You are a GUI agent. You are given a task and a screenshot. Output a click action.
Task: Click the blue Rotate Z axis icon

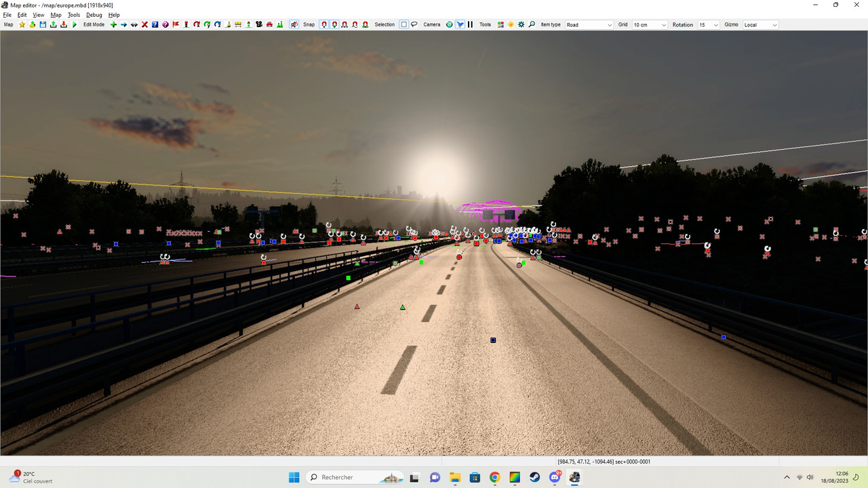click(x=218, y=24)
